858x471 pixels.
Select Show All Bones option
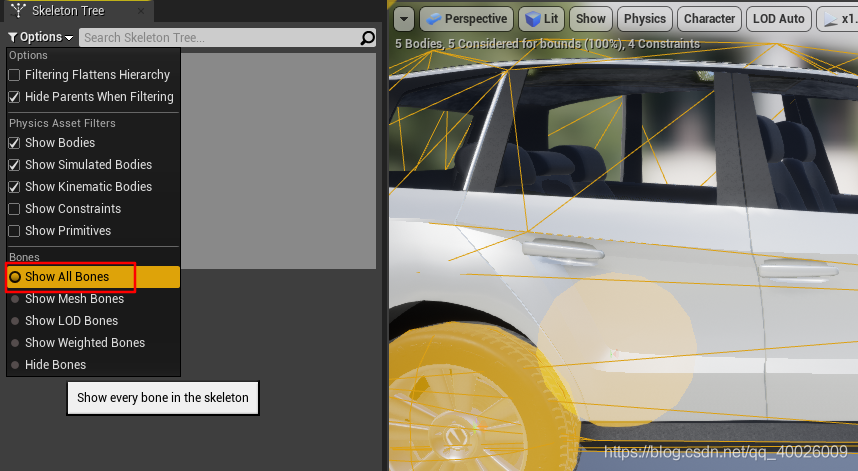93,277
